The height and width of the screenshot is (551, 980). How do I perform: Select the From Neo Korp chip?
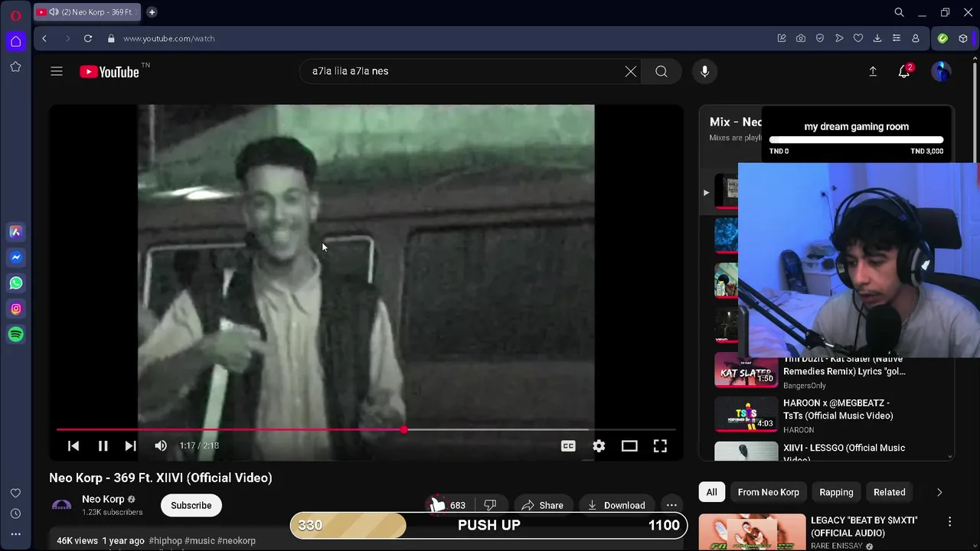pos(769,492)
